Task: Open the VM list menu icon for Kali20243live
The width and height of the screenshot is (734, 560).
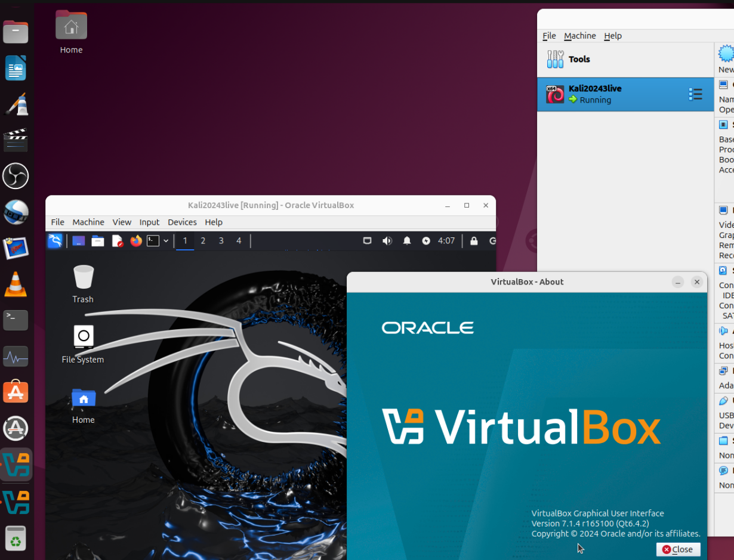Action: tap(695, 94)
